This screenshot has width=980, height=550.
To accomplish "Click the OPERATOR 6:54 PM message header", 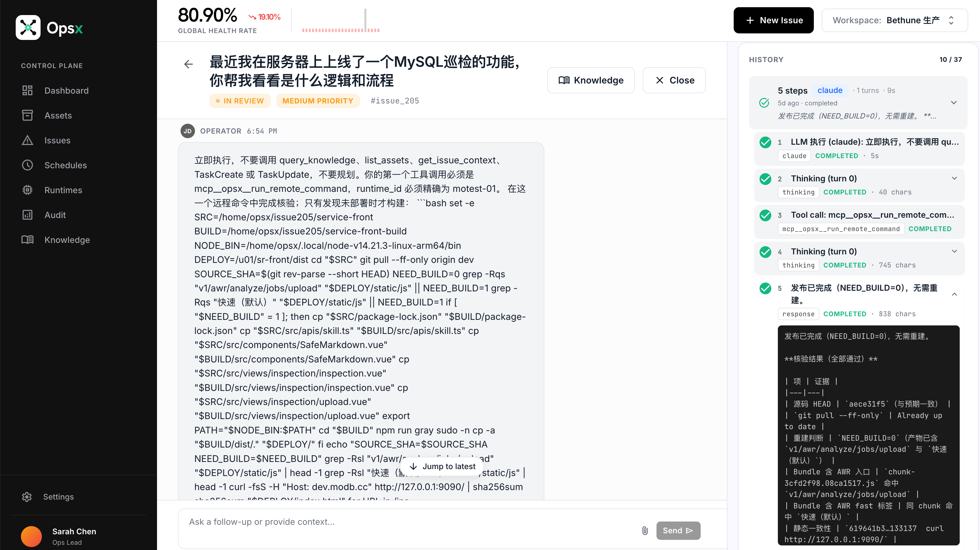I will [238, 131].
